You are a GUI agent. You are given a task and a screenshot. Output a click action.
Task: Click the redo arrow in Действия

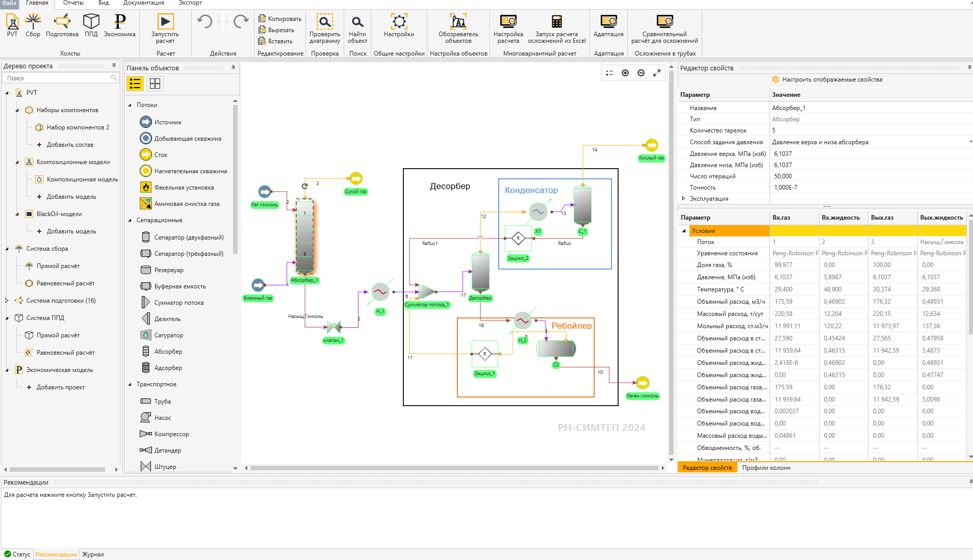[x=241, y=21]
